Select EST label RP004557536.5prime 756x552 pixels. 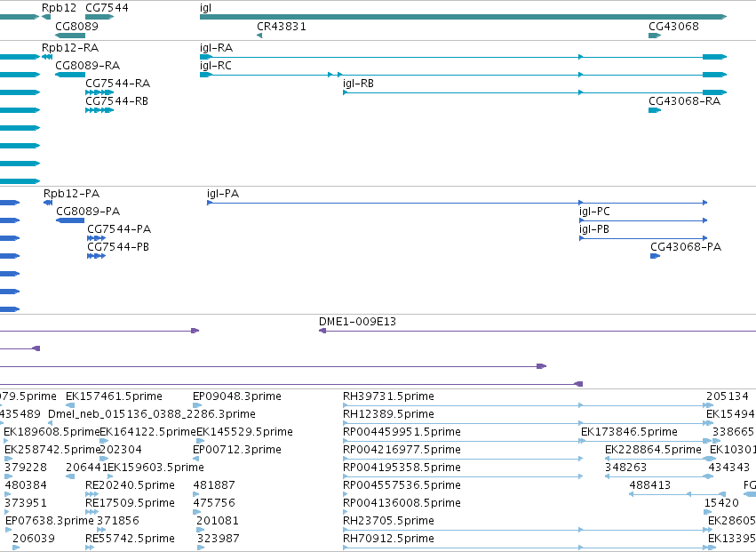(x=402, y=485)
